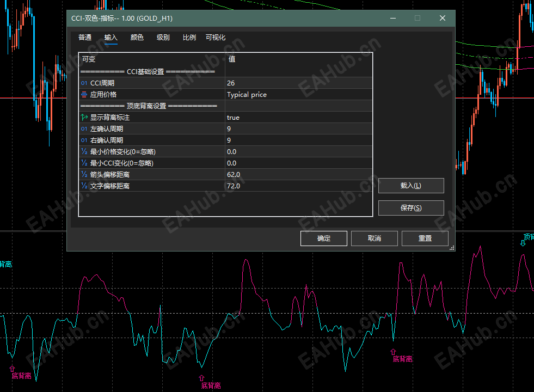Select the 应用价格 parameter name

tap(103, 95)
